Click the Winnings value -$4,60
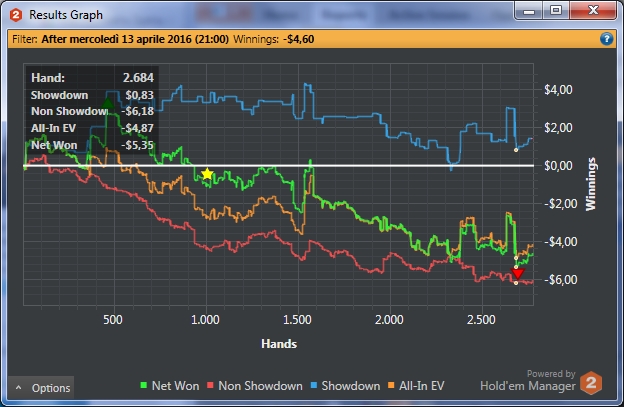Viewport: 624px width, 407px height. coord(298,39)
